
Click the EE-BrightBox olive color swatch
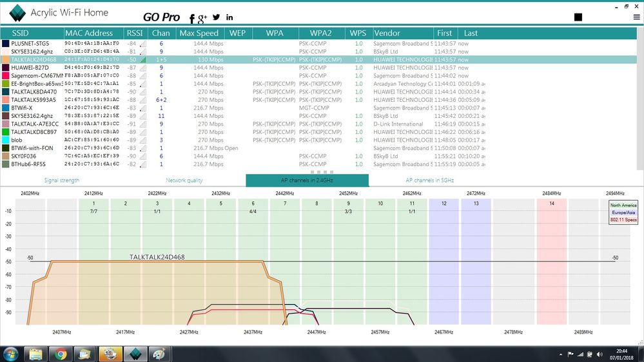5,84
